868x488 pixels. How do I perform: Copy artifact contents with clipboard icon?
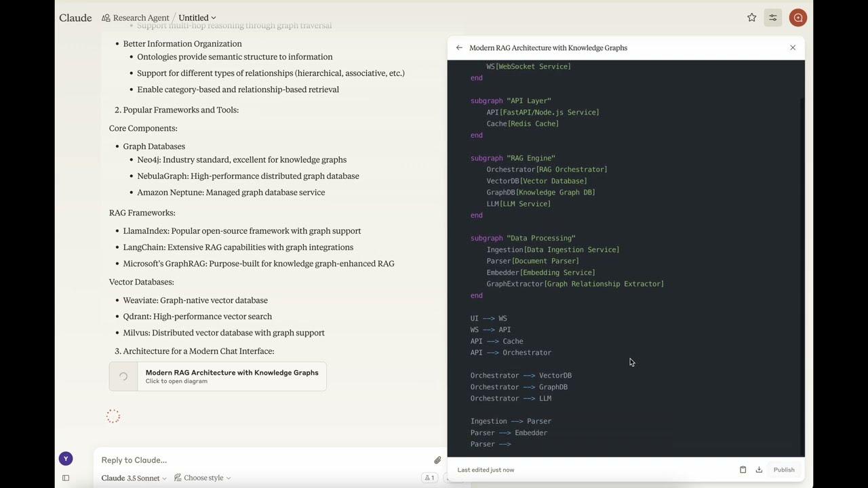tap(743, 470)
